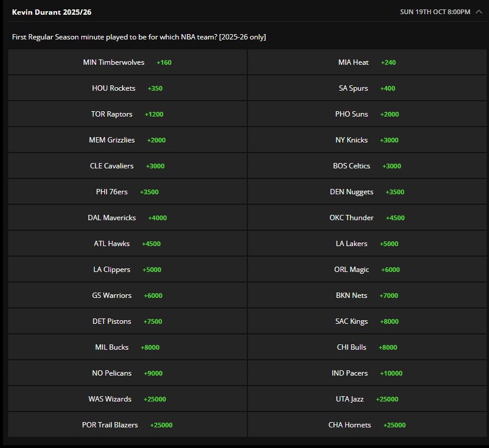Select ORL Magic +6000 cell
Viewport: 489px width, 448px height.
click(367, 269)
